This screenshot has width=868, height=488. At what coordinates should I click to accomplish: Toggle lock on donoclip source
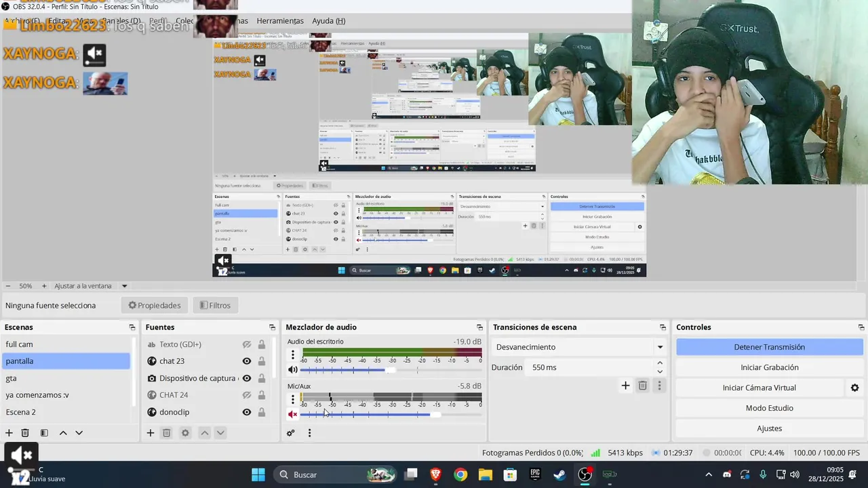[262, 412]
